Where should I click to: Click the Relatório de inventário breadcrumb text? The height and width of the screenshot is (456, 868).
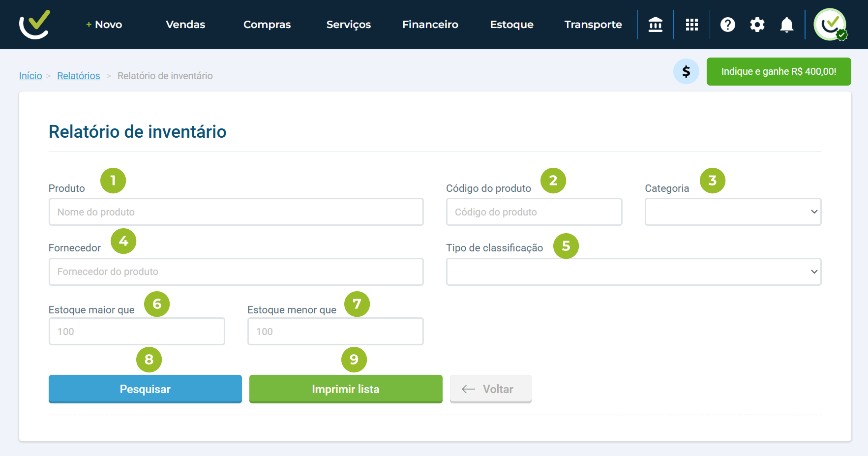pos(165,76)
